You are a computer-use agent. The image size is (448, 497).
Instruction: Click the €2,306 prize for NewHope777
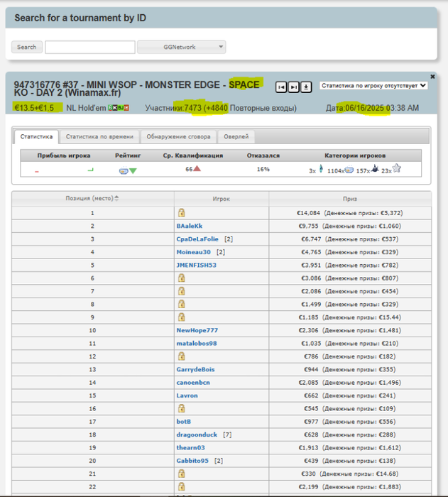(x=309, y=330)
